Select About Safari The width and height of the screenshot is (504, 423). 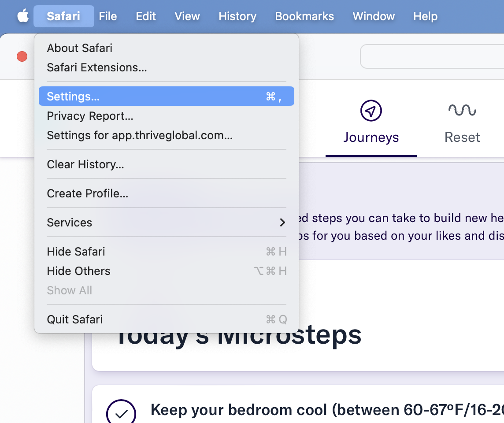coord(167,48)
